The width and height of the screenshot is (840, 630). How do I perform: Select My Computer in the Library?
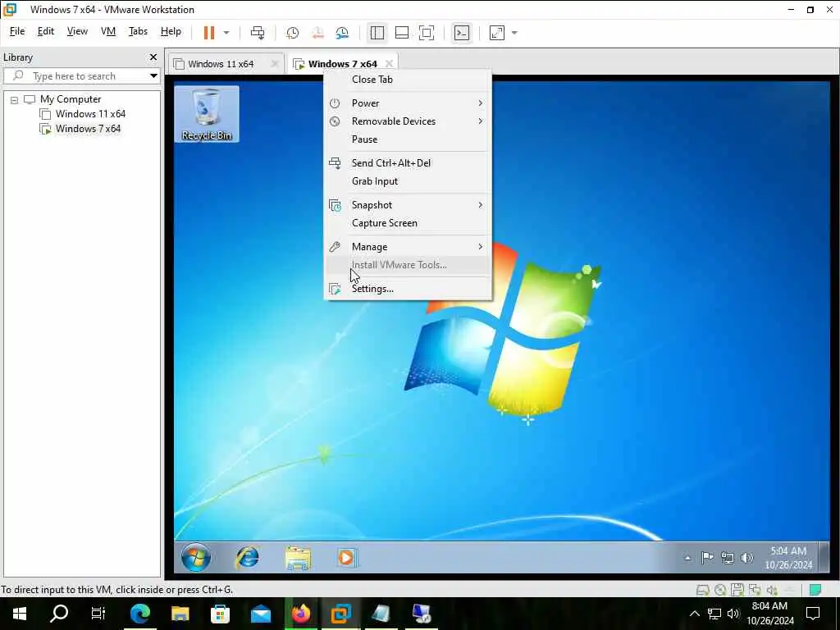[x=71, y=99]
